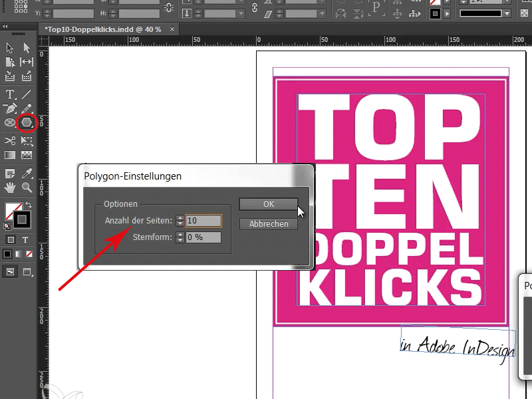Click the H height input field

tap(139, 13)
